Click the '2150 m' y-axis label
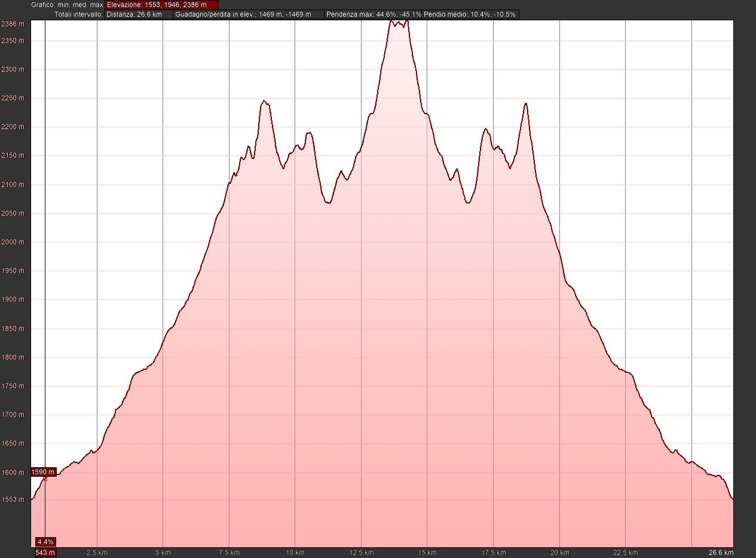Viewport: 756px width, 558px height. tap(13, 155)
